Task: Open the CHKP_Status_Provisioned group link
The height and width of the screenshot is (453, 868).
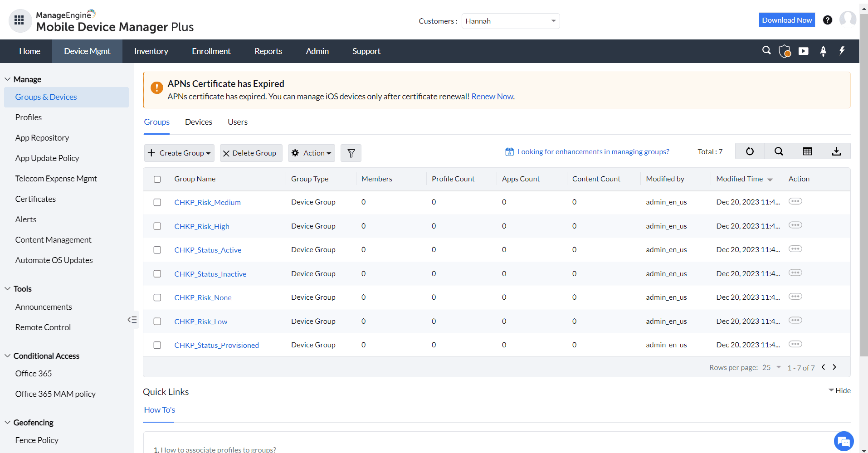Action: [x=216, y=345]
